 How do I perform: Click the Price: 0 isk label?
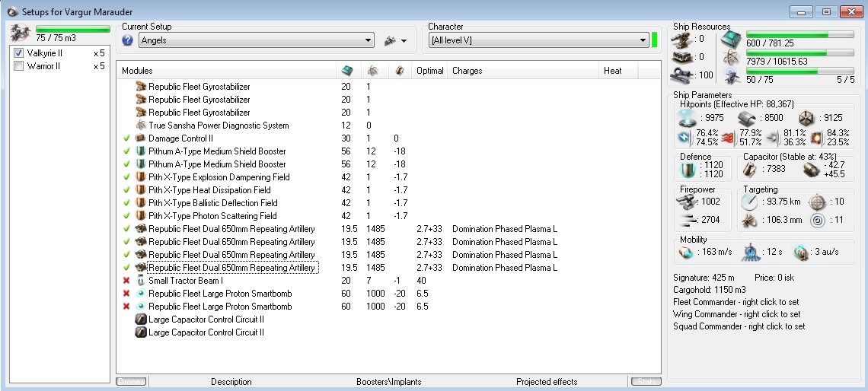tap(776, 278)
